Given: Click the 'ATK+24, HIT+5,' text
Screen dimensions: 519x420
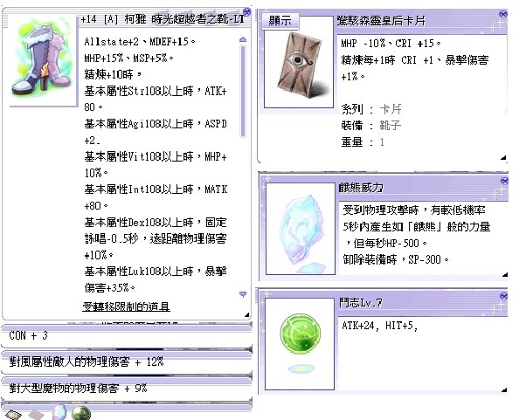Looking at the screenshot, I should [380, 326].
